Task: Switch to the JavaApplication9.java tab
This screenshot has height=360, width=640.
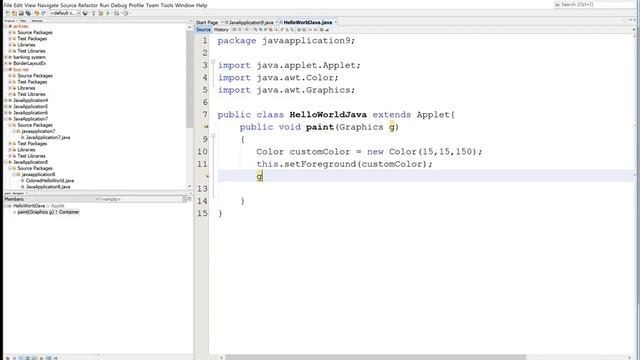Action: pyautogui.click(x=251, y=22)
